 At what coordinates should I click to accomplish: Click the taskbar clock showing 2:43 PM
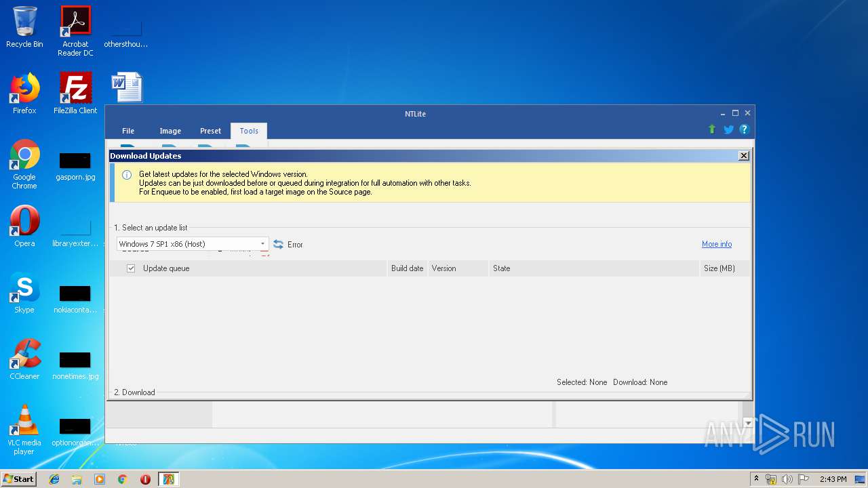pyautogui.click(x=833, y=479)
